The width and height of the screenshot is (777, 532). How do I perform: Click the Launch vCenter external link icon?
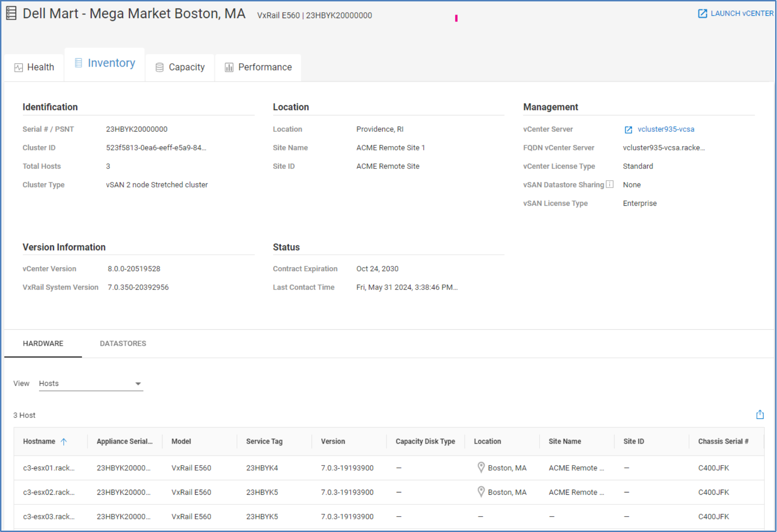point(703,13)
